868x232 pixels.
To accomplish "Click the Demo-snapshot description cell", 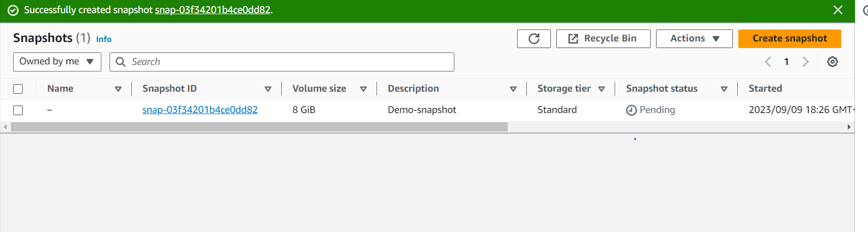I will click(x=422, y=110).
